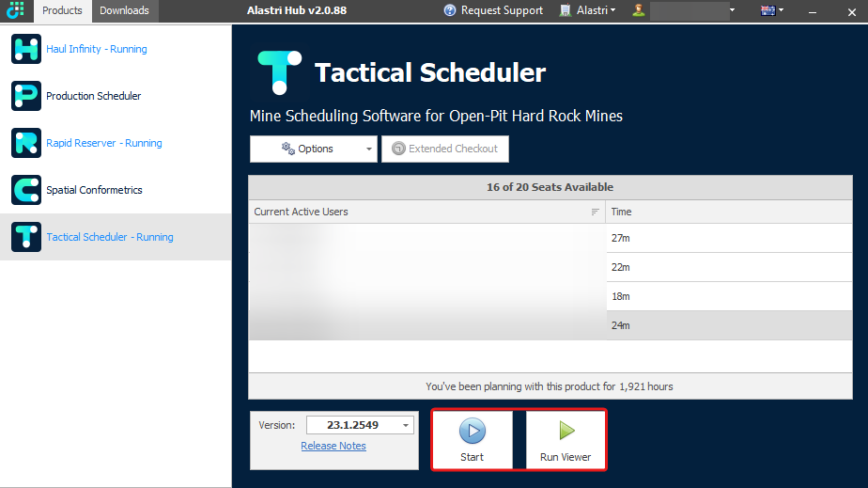
Task: Switch to the Products tab
Action: (62, 10)
